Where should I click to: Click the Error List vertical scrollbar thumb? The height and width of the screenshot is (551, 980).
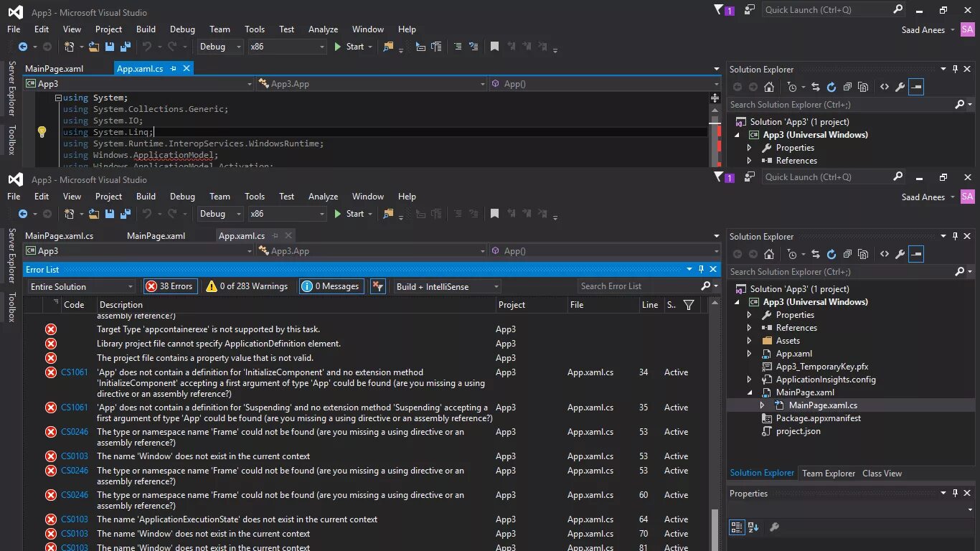click(714, 529)
